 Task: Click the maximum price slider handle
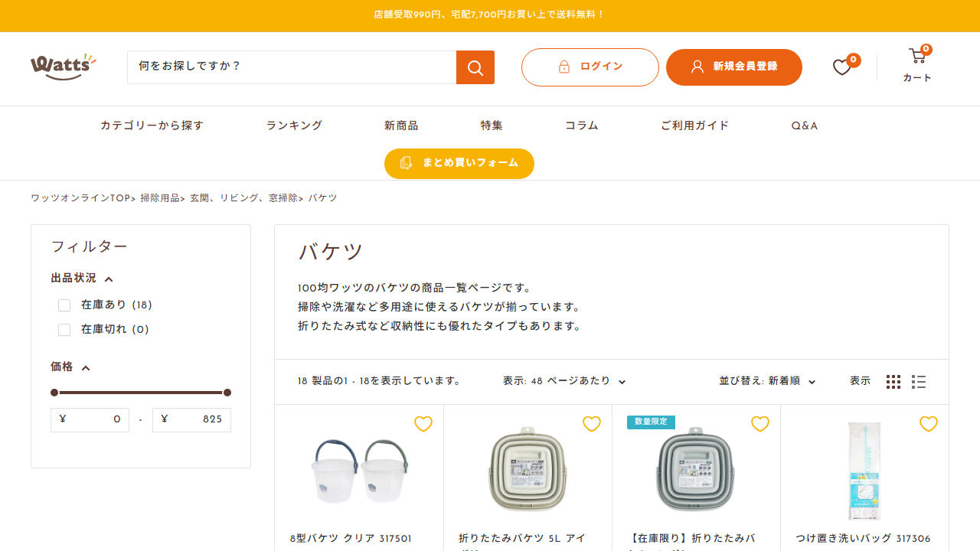pyautogui.click(x=227, y=393)
